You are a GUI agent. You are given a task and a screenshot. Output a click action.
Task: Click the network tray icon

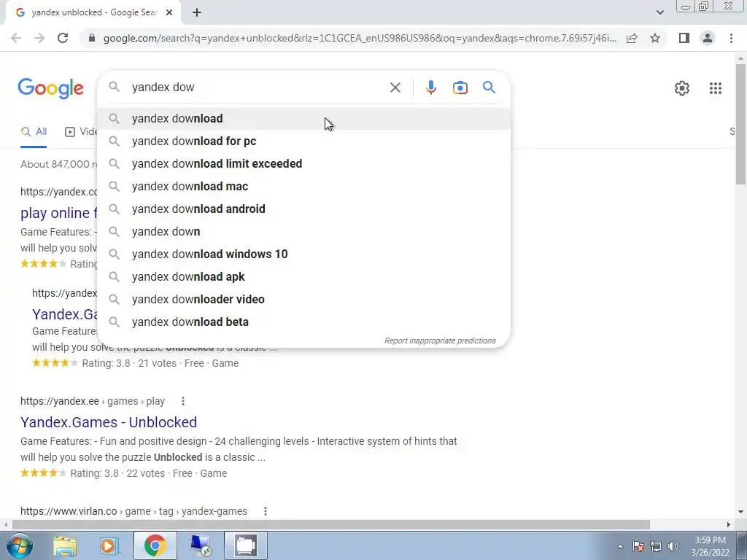[656, 546]
